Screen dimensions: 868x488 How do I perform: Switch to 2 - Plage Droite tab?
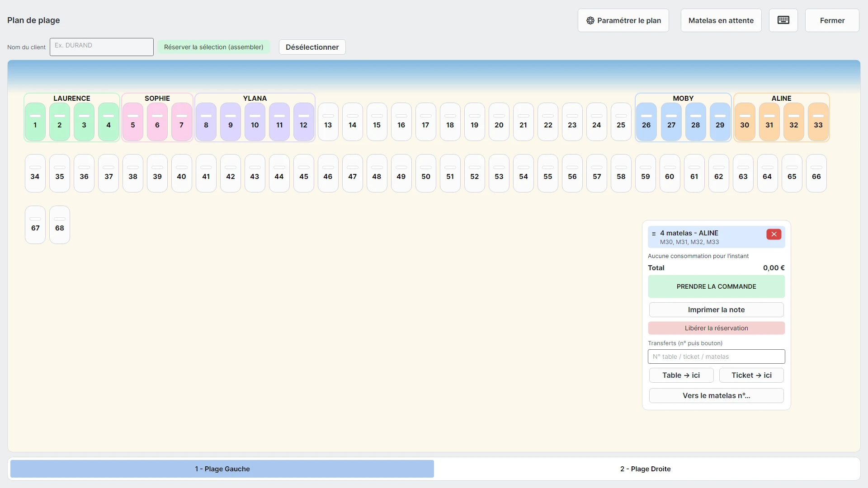[x=646, y=469]
